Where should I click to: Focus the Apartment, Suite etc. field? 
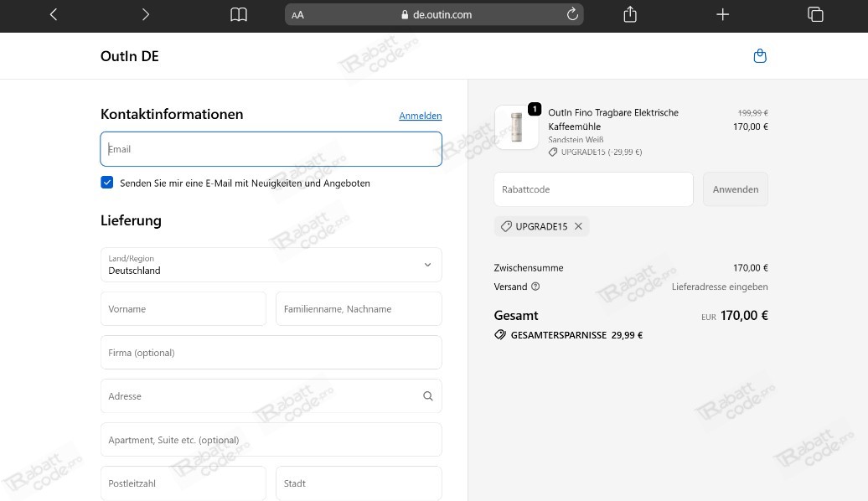[271, 440]
